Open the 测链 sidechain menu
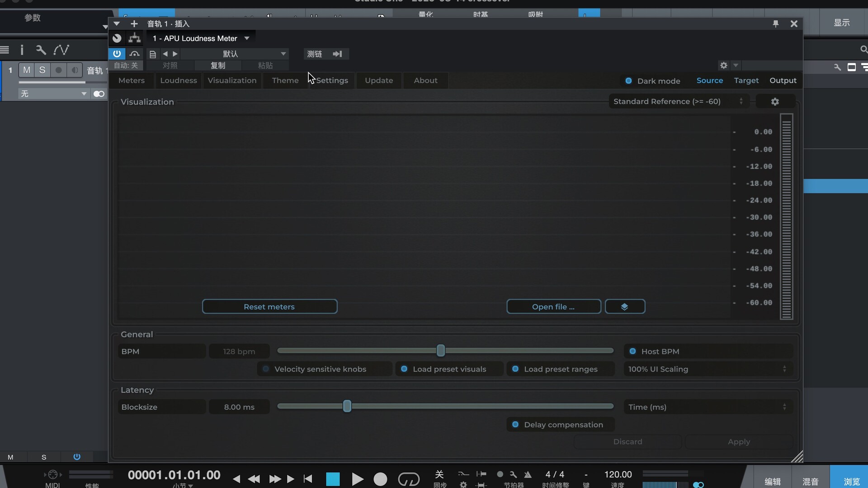The height and width of the screenshot is (488, 868). pyautogui.click(x=315, y=54)
